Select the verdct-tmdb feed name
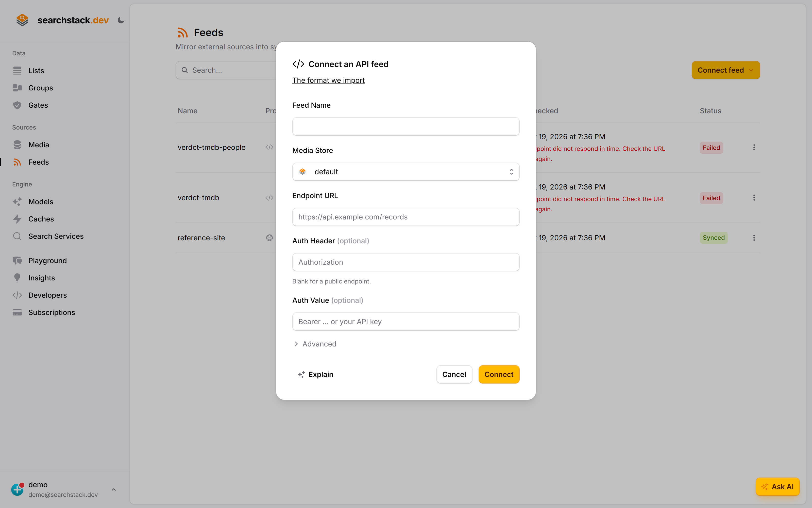This screenshot has height=508, width=812. tap(198, 198)
